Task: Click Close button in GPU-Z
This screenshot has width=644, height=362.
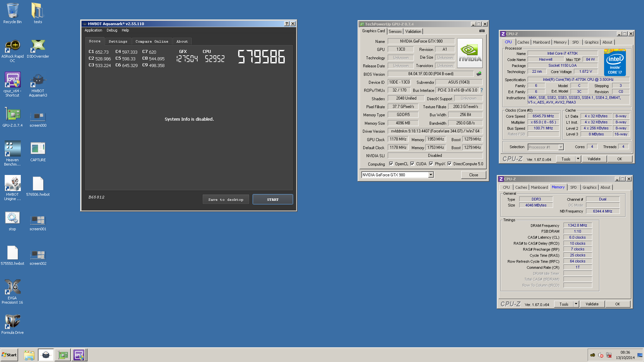Action: tap(474, 175)
